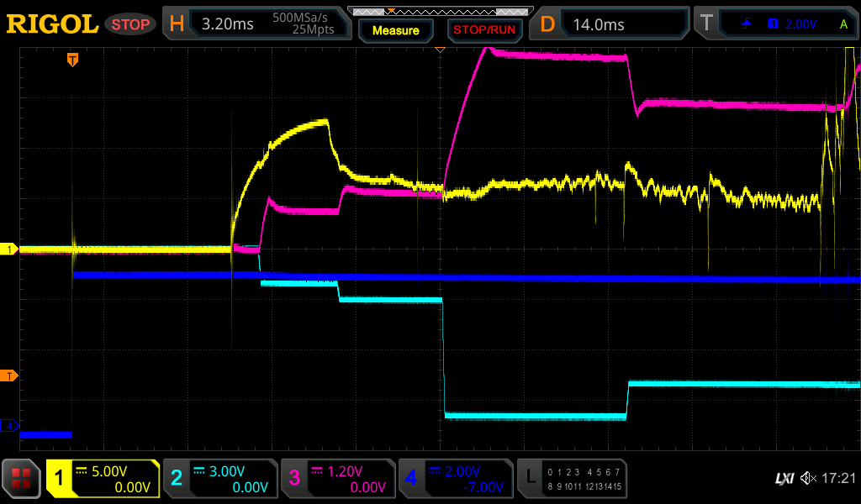
Task: Toggle channel 1 yellow 5.00V label
Action: click(103, 479)
